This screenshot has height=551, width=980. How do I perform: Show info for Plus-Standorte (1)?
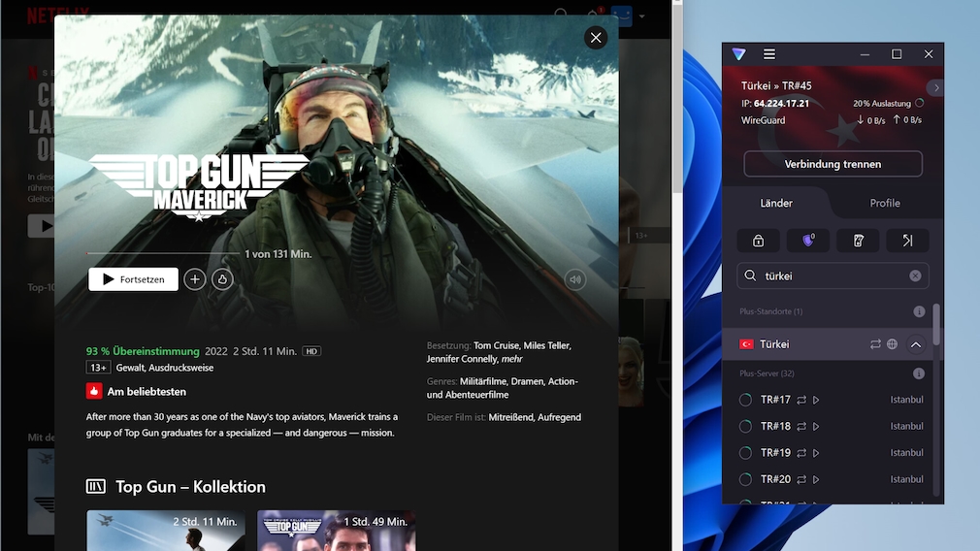pos(919,311)
